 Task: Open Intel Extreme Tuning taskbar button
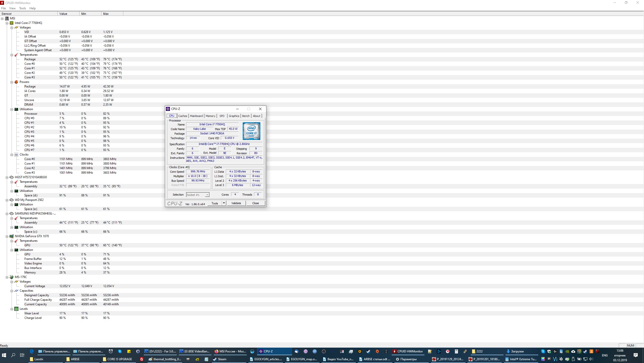[522, 359]
